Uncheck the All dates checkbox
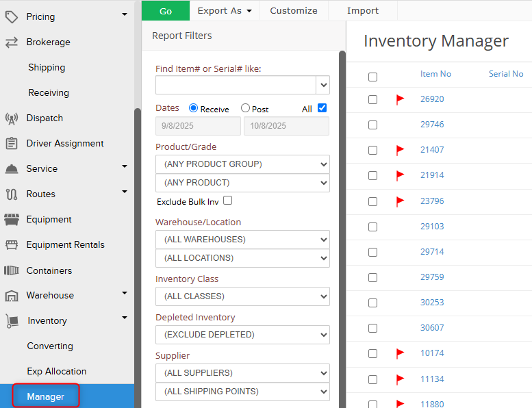Image resolution: width=532 pixels, height=408 pixels. click(322, 108)
